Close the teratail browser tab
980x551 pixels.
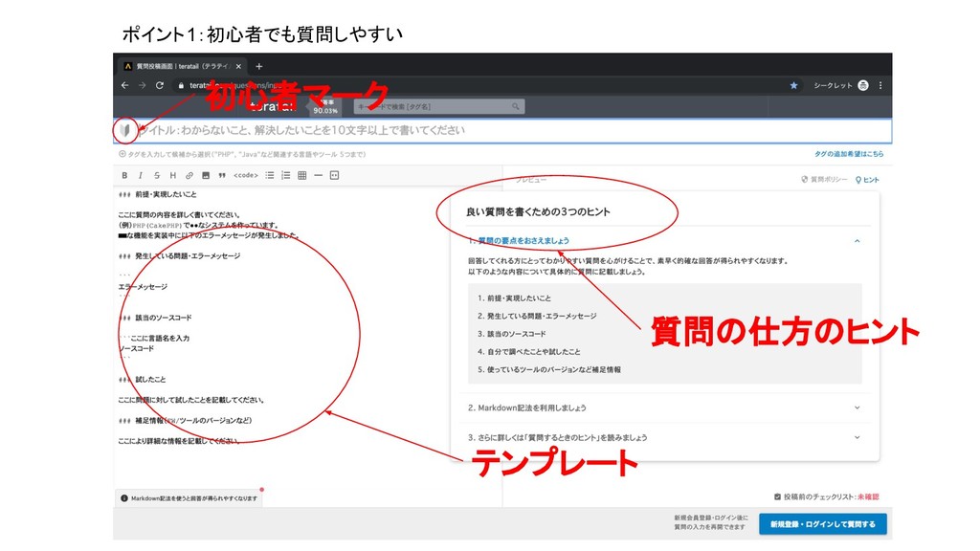tap(238, 66)
